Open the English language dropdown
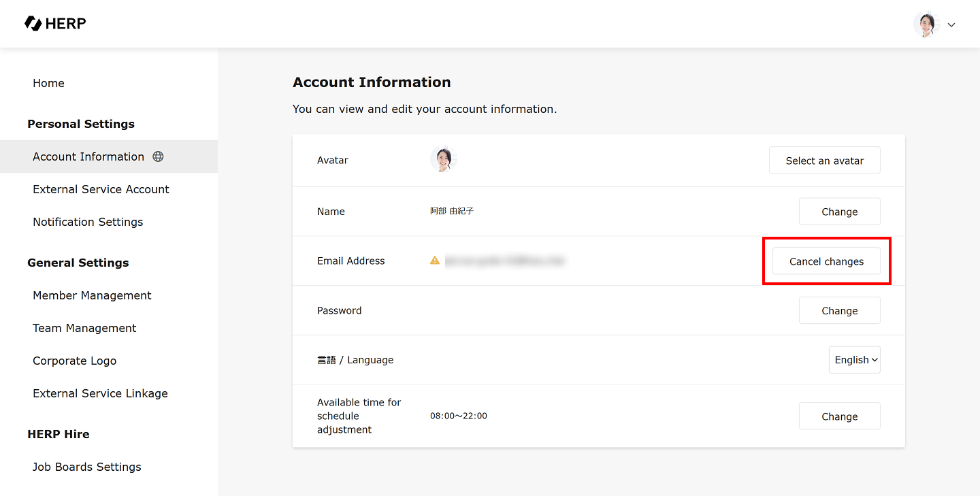The height and width of the screenshot is (496, 980). (854, 360)
